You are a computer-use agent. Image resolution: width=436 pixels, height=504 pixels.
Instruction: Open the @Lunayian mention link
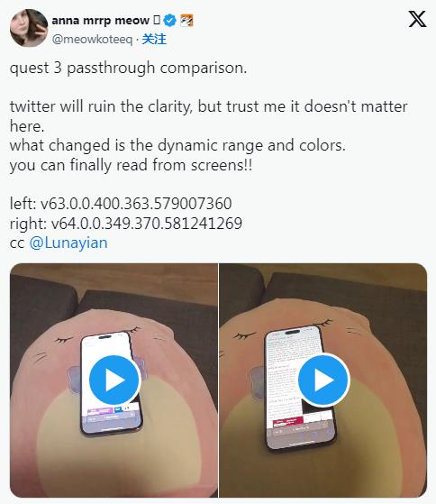click(x=68, y=243)
